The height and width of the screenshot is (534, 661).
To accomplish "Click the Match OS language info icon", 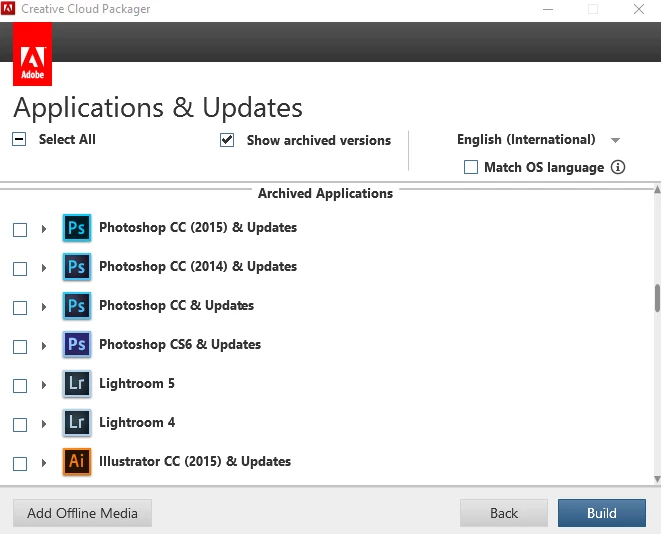I will tap(618, 167).
